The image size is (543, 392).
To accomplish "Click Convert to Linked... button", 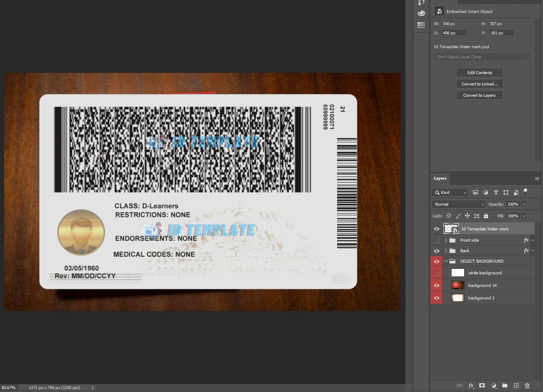I will tap(480, 84).
